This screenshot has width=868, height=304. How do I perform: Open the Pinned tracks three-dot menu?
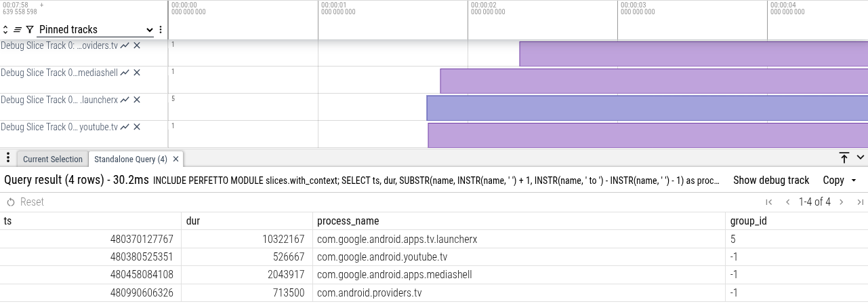(161, 30)
